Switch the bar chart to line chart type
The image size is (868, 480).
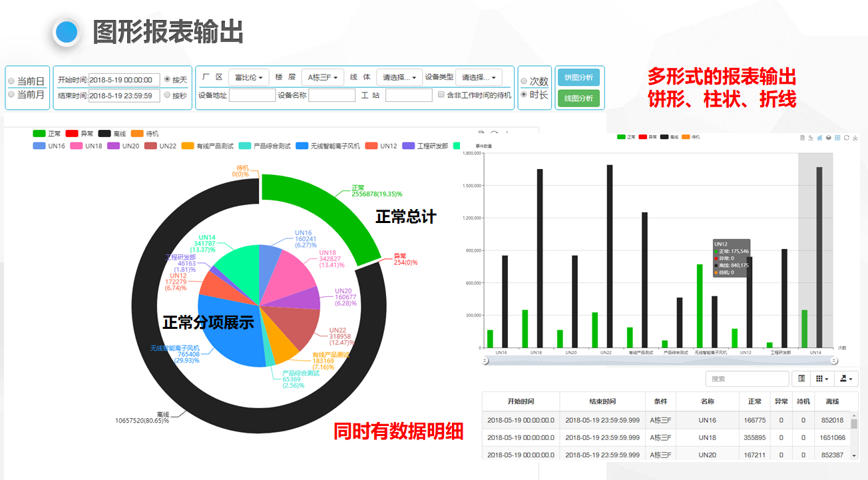tap(811, 138)
